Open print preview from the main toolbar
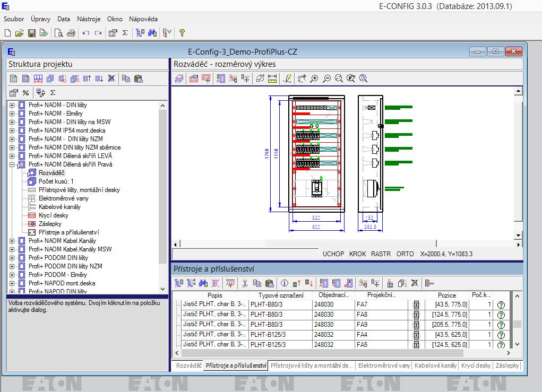 point(59,33)
